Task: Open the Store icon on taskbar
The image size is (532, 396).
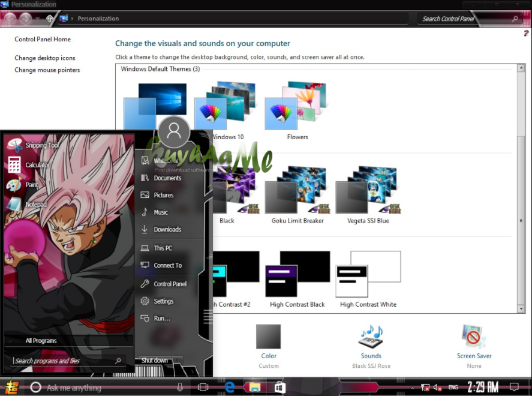Action: point(280,387)
